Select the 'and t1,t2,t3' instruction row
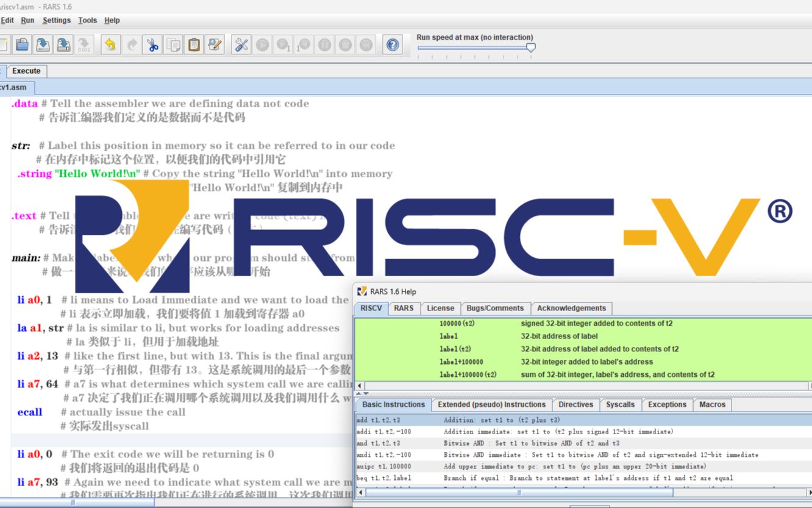812x508 pixels. tap(583, 443)
